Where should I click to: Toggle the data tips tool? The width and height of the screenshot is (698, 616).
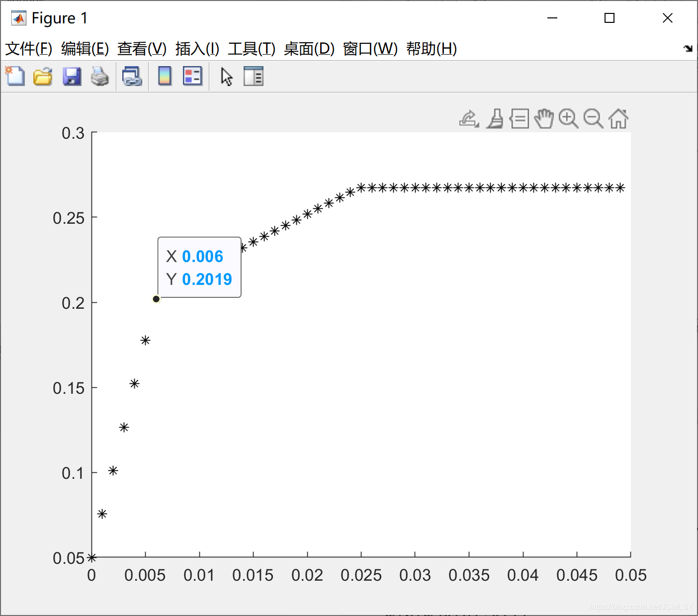pos(520,119)
